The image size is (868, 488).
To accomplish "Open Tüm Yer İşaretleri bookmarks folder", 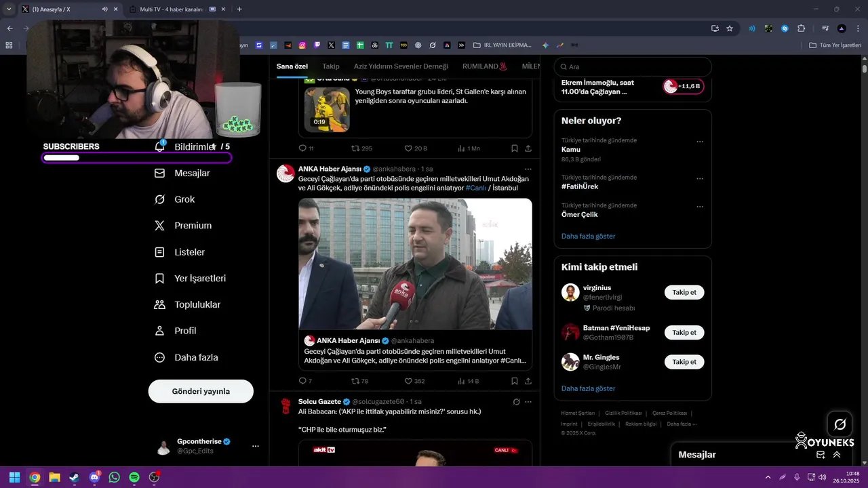I will 835,45.
